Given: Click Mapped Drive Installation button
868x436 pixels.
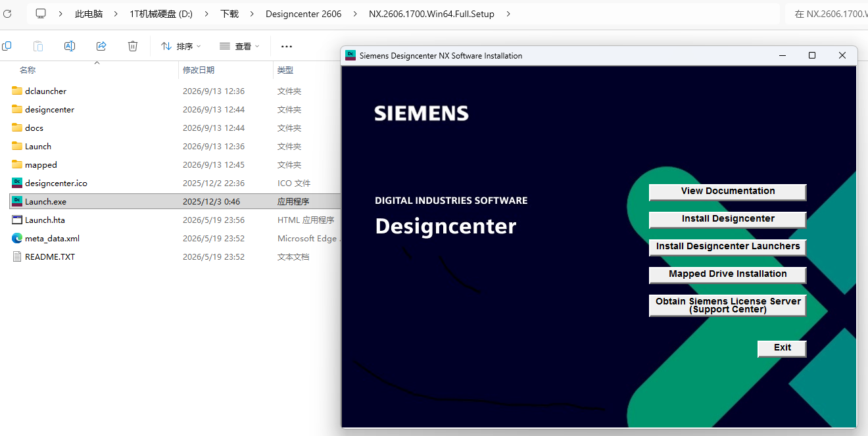Looking at the screenshot, I should tap(728, 274).
